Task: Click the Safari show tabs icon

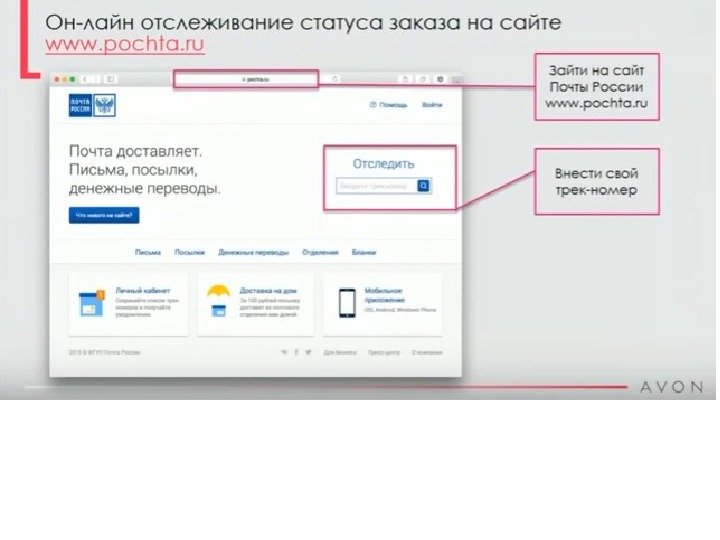Action: [x=423, y=79]
